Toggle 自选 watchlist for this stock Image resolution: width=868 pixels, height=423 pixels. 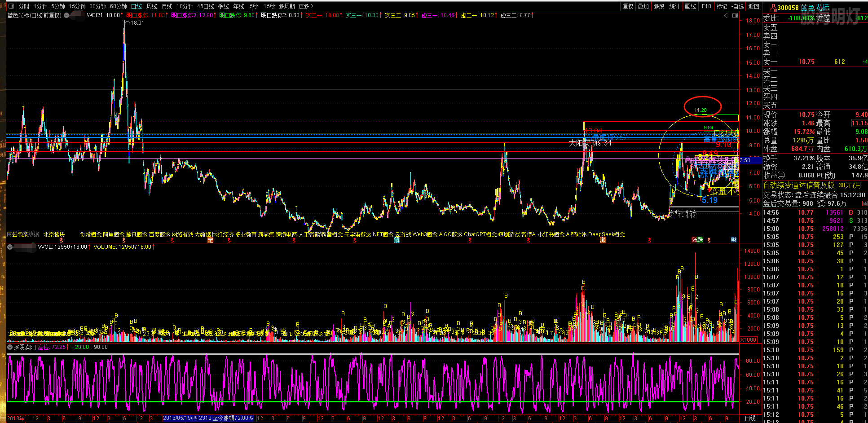click(x=738, y=6)
